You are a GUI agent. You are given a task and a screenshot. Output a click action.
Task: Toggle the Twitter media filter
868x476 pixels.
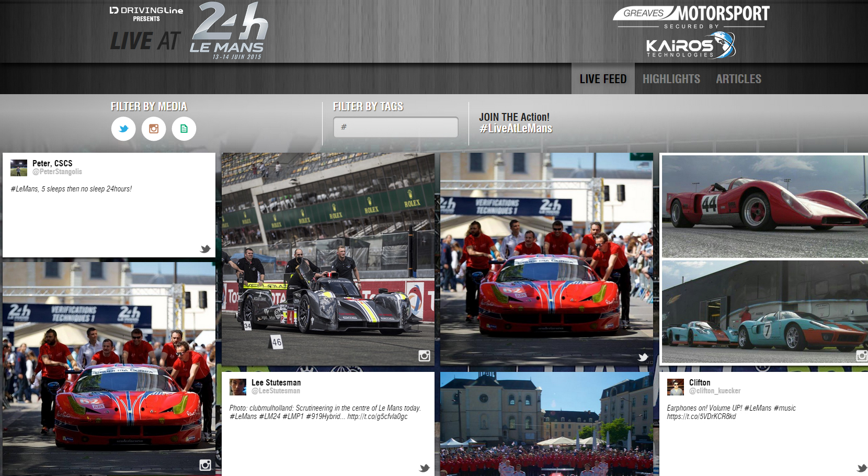coord(123,129)
